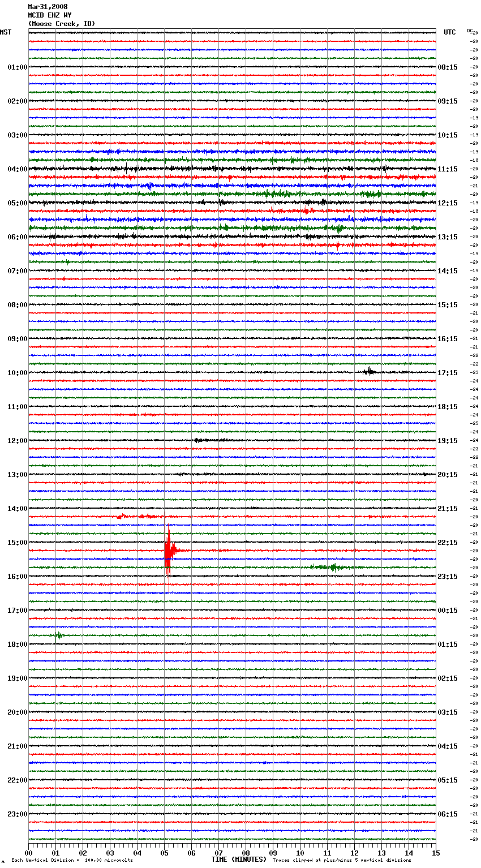
Task: Click the 14:15 UTC time label
Action: (x=448, y=271)
